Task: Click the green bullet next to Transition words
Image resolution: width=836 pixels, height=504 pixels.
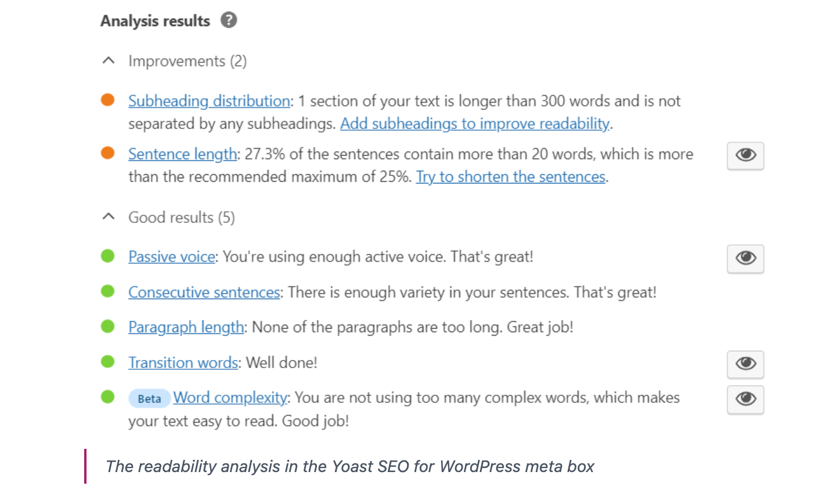Action: [108, 362]
